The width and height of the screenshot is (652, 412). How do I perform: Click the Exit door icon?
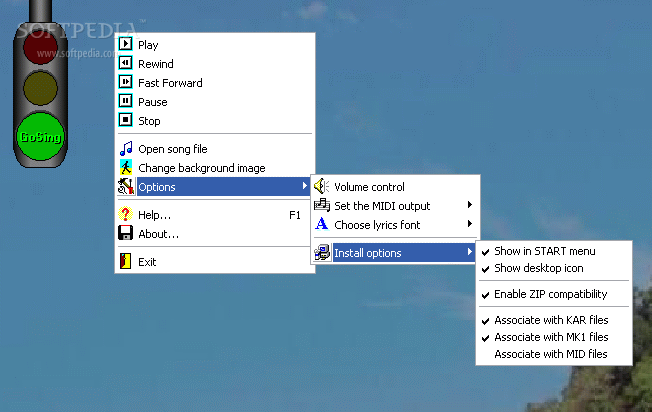(x=126, y=261)
